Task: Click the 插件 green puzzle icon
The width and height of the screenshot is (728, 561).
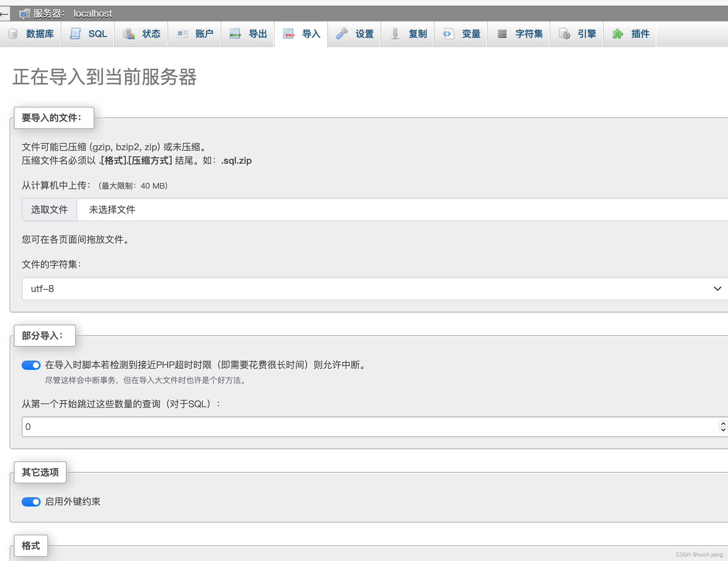Action: [618, 34]
